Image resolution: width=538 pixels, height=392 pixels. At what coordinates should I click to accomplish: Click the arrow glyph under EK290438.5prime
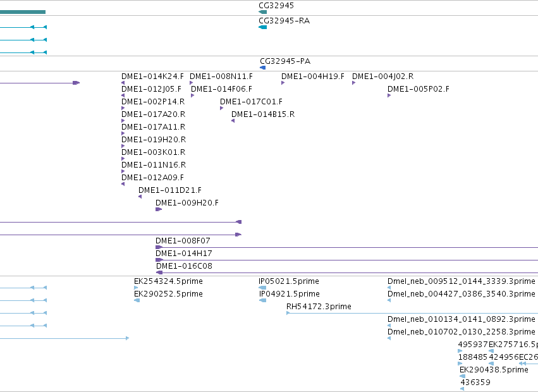click(x=463, y=376)
